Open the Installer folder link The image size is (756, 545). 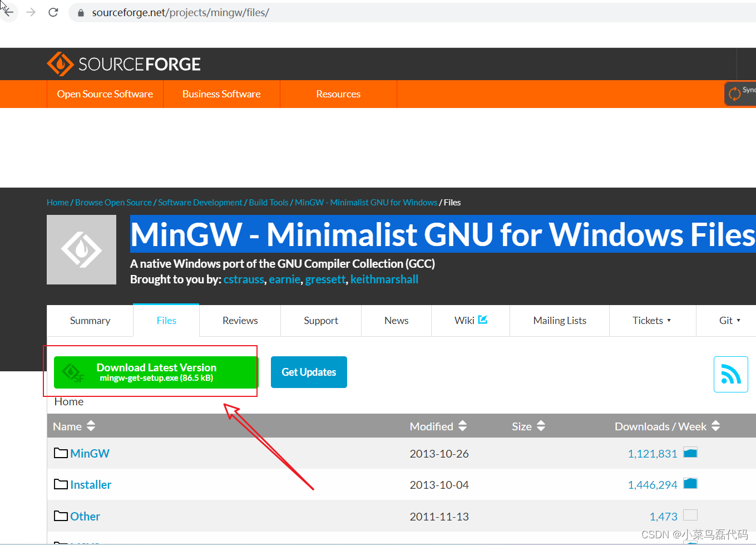pos(91,484)
